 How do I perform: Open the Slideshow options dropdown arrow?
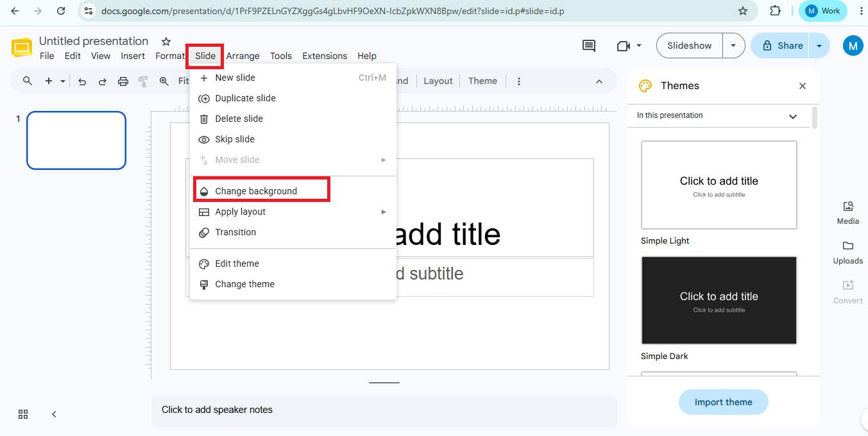point(733,46)
